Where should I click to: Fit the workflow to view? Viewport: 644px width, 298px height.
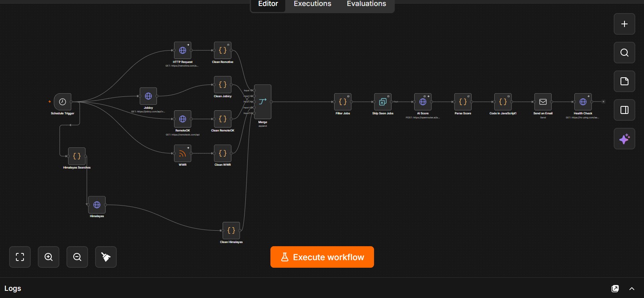tap(20, 257)
